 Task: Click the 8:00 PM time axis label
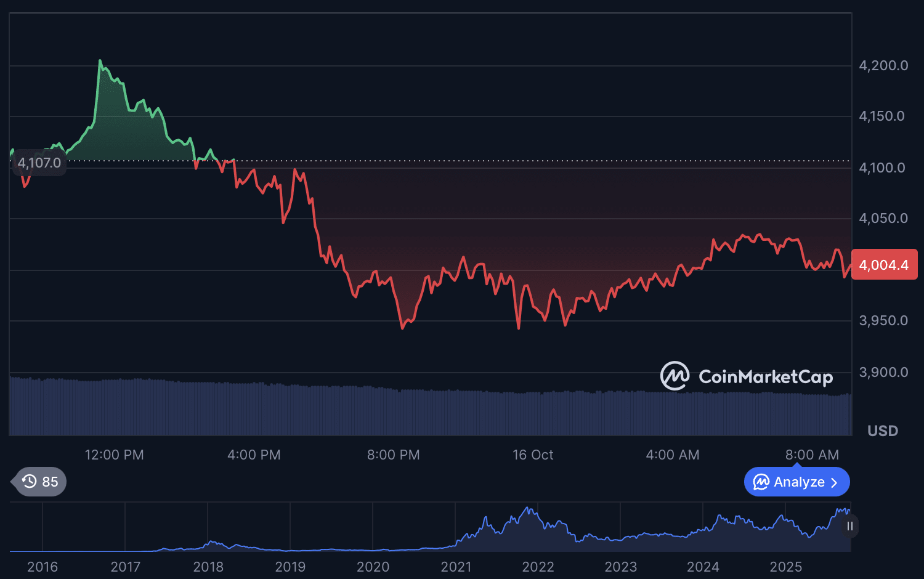pyautogui.click(x=393, y=455)
